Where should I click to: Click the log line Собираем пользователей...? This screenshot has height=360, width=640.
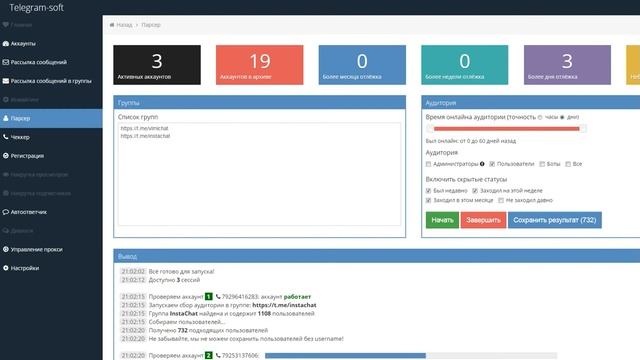(187, 322)
